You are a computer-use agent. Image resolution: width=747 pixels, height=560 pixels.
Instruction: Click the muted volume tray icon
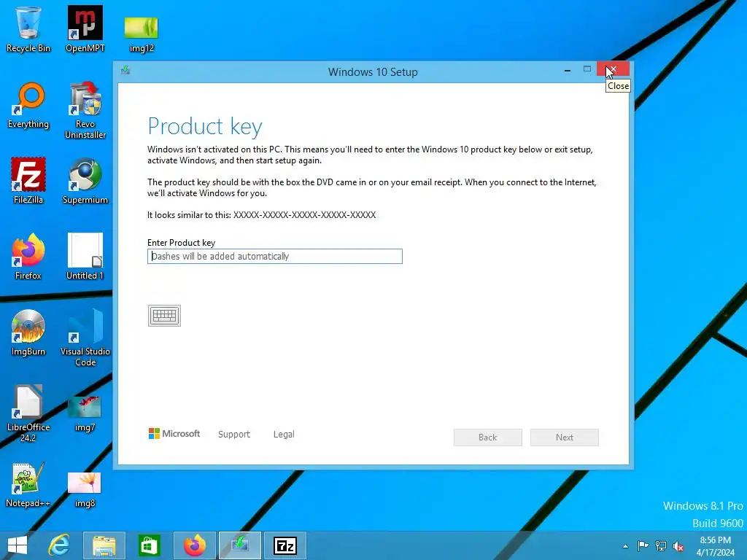(678, 546)
